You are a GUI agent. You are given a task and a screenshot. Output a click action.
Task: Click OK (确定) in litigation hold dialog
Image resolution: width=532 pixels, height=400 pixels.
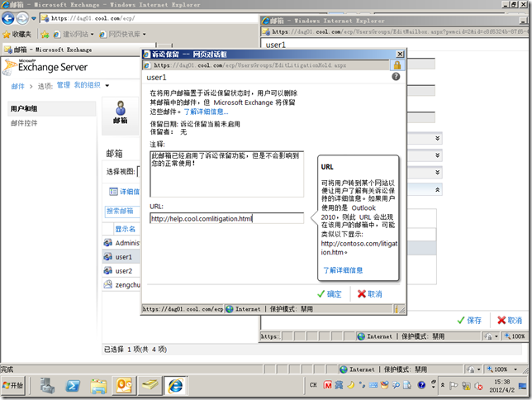329,293
